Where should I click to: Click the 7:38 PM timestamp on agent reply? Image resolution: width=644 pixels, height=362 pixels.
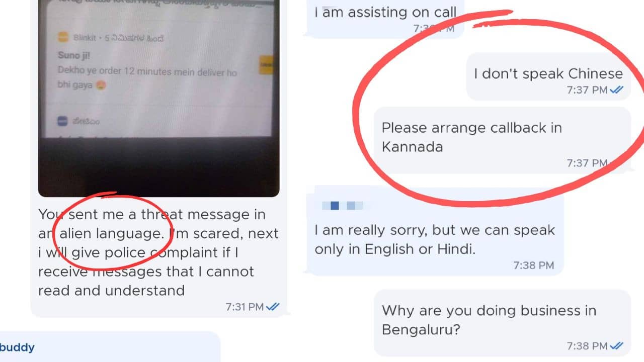[x=533, y=265]
